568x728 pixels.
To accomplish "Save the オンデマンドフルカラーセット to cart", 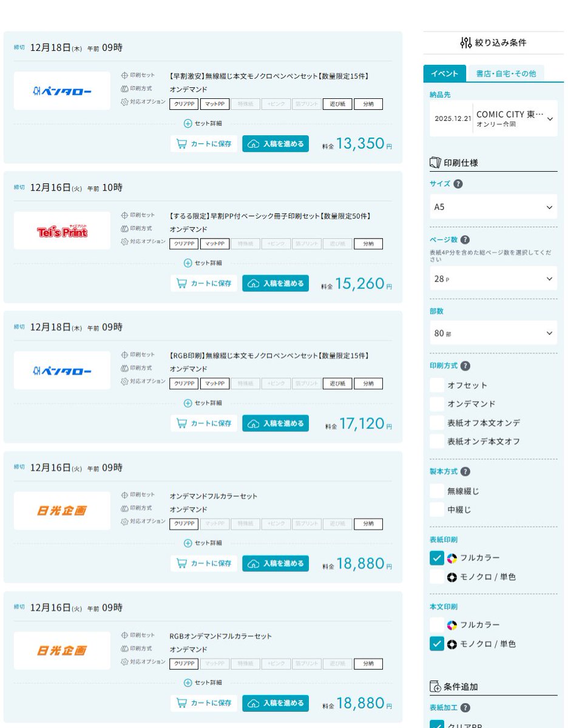I will 204,564.
